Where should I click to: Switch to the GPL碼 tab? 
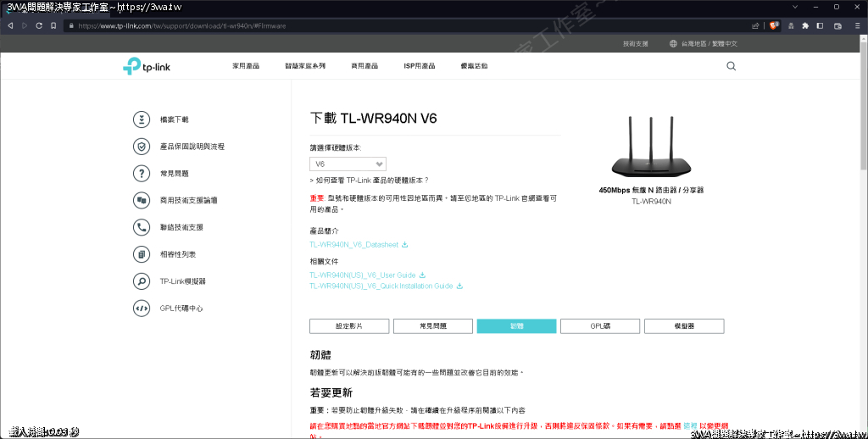[x=600, y=326]
